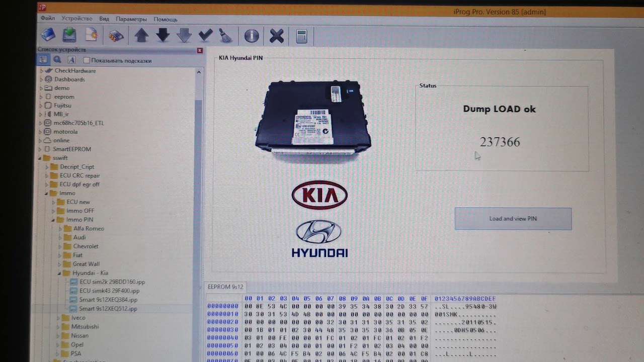The height and width of the screenshot is (362, 644).
Task: Click the device list search icon
Action: tap(57, 59)
